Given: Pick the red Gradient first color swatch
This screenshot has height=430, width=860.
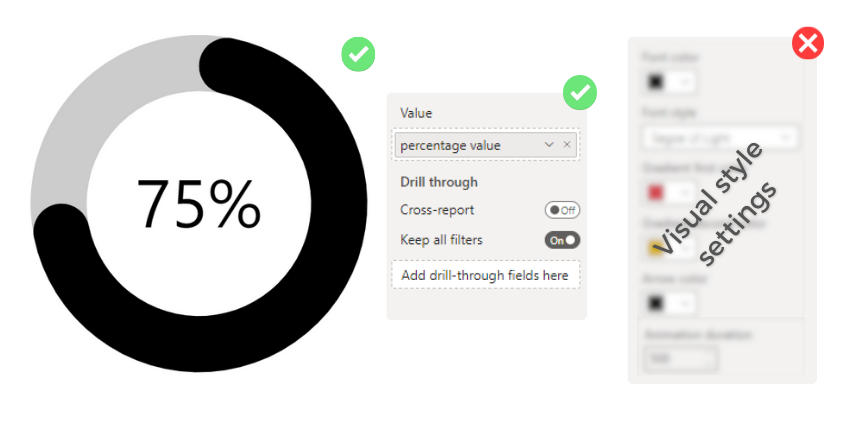Looking at the screenshot, I should (656, 193).
